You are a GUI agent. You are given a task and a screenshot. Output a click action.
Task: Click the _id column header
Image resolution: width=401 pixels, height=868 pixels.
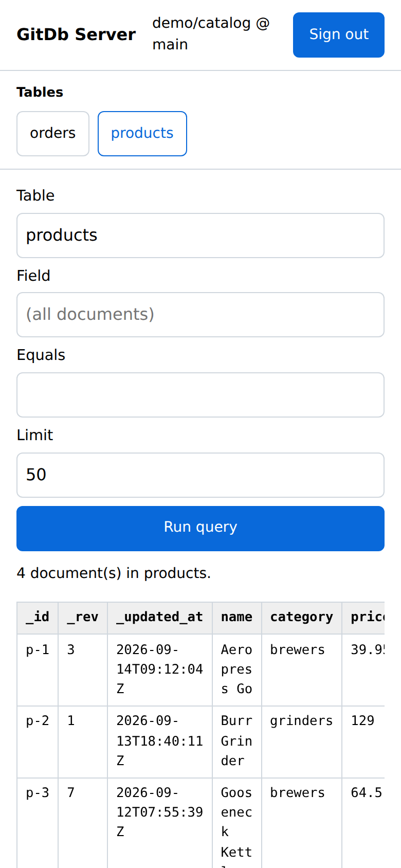coord(38,618)
